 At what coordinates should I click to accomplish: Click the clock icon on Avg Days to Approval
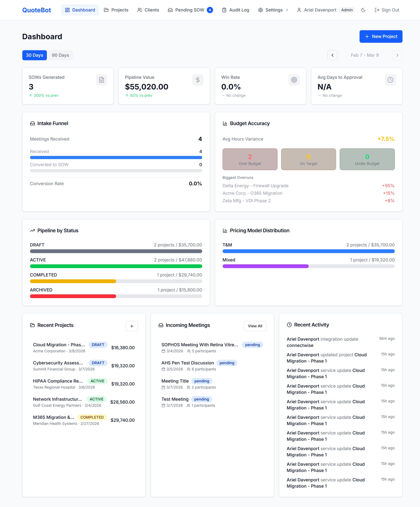pyautogui.click(x=390, y=80)
